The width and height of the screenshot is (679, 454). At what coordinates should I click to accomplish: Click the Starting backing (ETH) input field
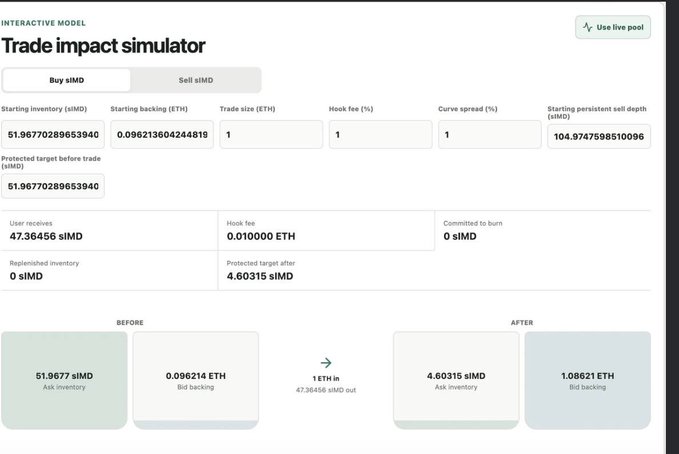point(162,135)
